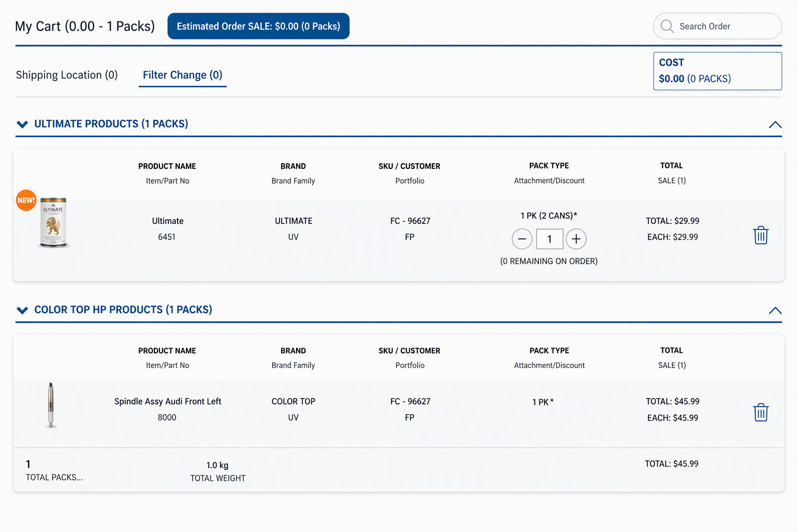Image resolution: width=798 pixels, height=532 pixels.
Task: Click the orange NEW! badge
Action: (26, 200)
